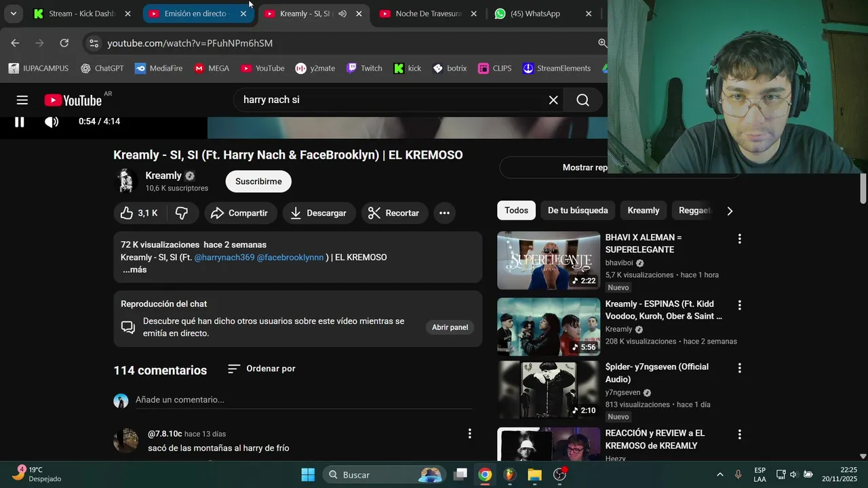The image size is (868, 488).
Task: Open the ChatGPT bookmark
Action: 102,68
